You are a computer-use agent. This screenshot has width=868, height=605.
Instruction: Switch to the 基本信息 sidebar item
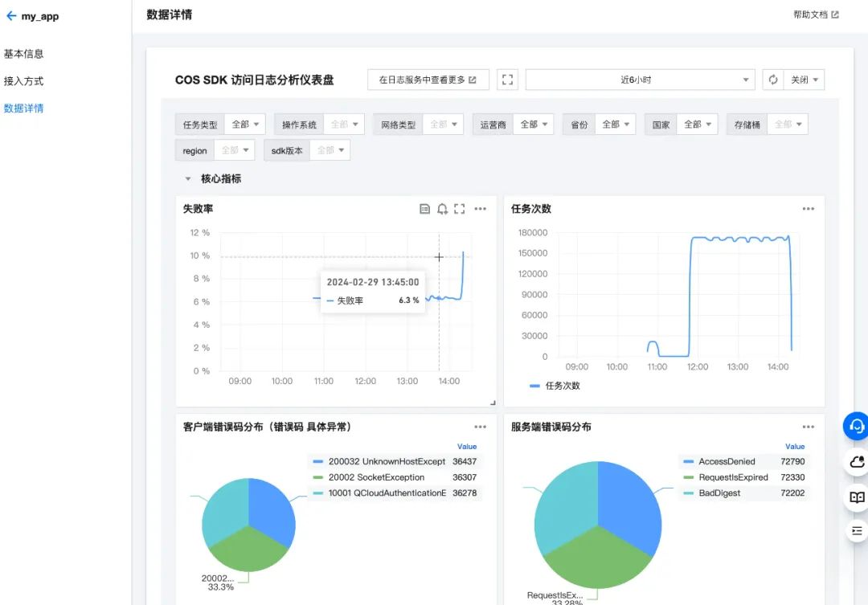click(23, 53)
